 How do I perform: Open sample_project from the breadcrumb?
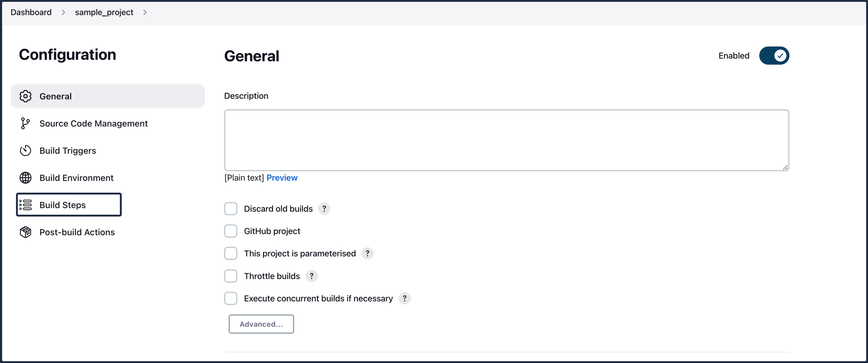pos(104,12)
